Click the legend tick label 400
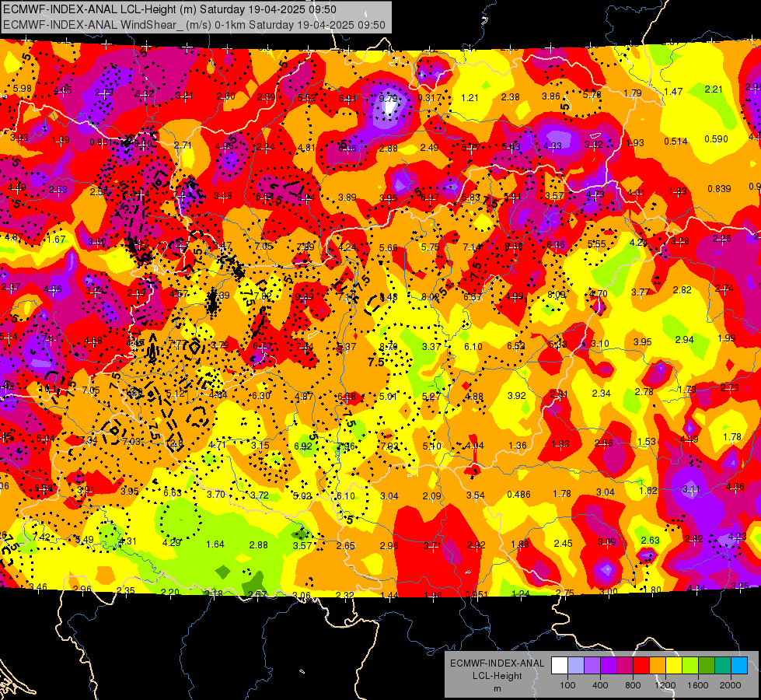 [600, 685]
